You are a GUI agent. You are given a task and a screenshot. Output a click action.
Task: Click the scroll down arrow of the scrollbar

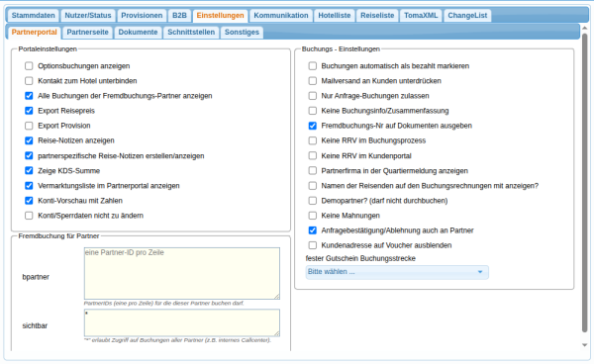tap(584, 345)
